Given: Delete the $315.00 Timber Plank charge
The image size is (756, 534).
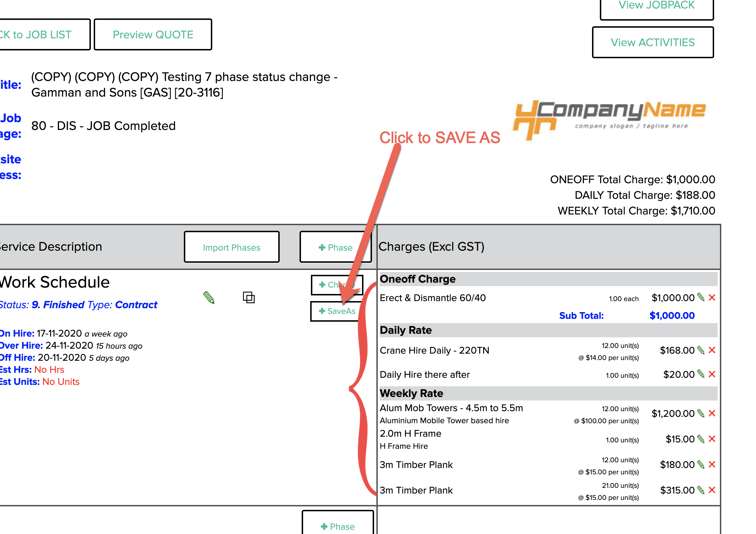Looking at the screenshot, I should pyautogui.click(x=712, y=490).
